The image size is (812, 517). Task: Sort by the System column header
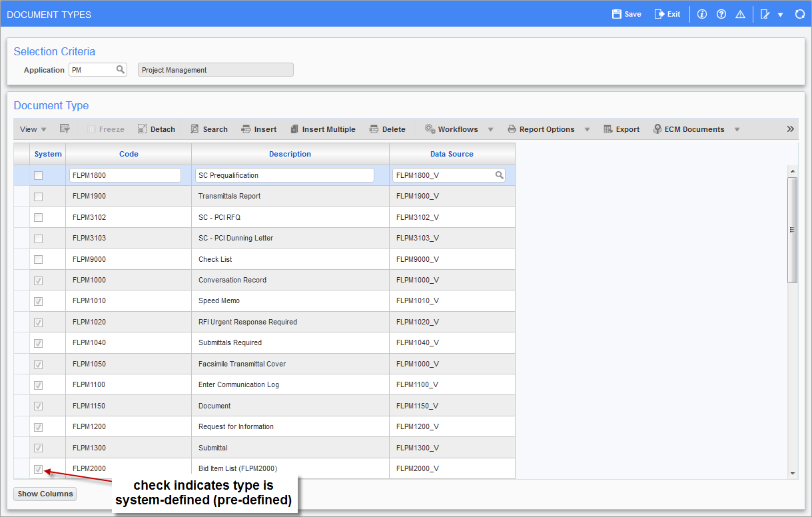[48, 154]
